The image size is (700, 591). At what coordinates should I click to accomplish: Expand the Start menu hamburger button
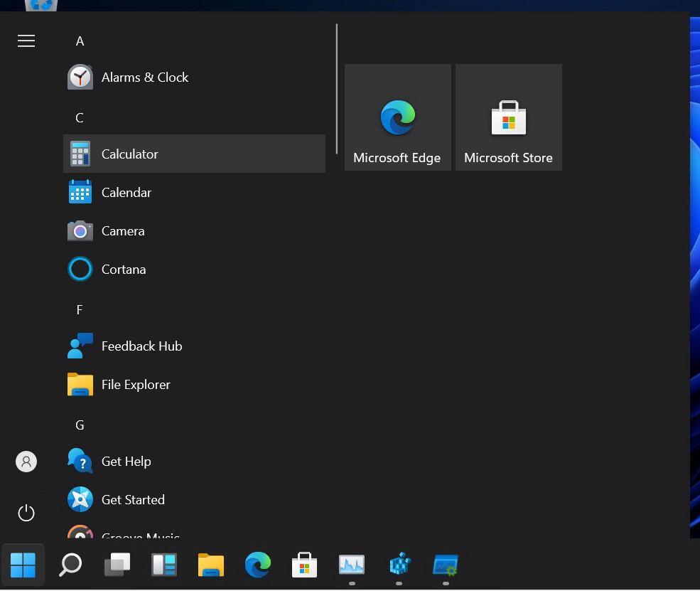click(x=26, y=41)
